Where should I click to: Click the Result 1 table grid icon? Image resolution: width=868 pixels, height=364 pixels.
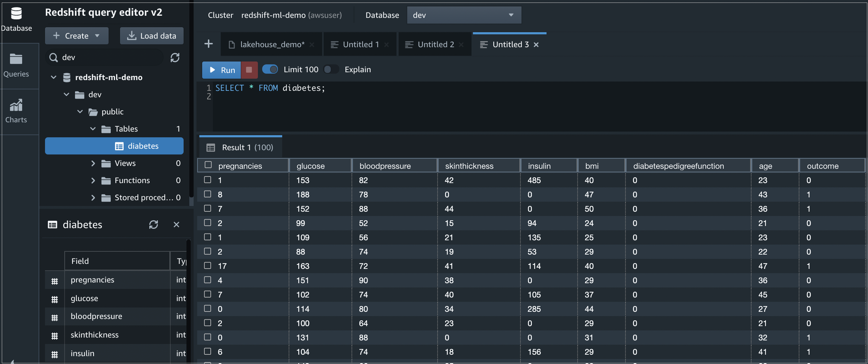coord(211,147)
